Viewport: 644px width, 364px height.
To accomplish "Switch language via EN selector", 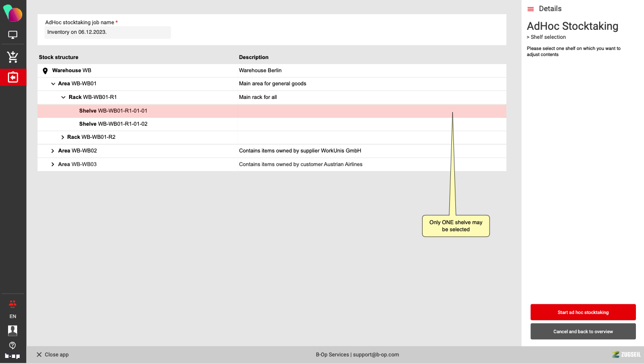I will pyautogui.click(x=13, y=317).
